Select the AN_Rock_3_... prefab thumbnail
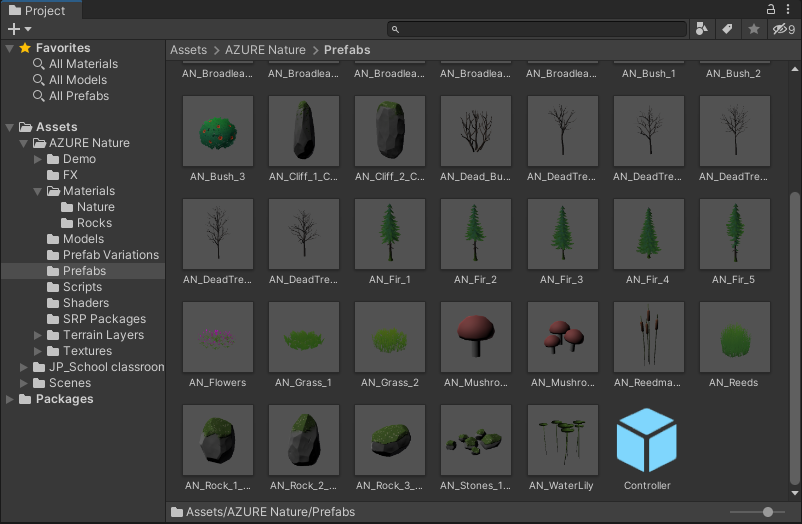The width and height of the screenshot is (802, 524). (390, 440)
